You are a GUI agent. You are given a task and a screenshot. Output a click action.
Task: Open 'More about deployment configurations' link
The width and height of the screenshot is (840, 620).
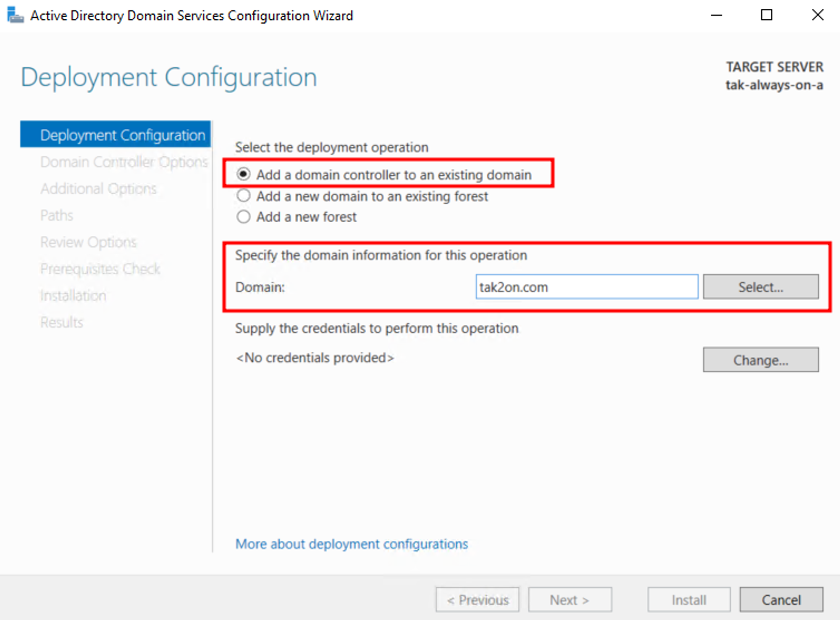(352, 544)
